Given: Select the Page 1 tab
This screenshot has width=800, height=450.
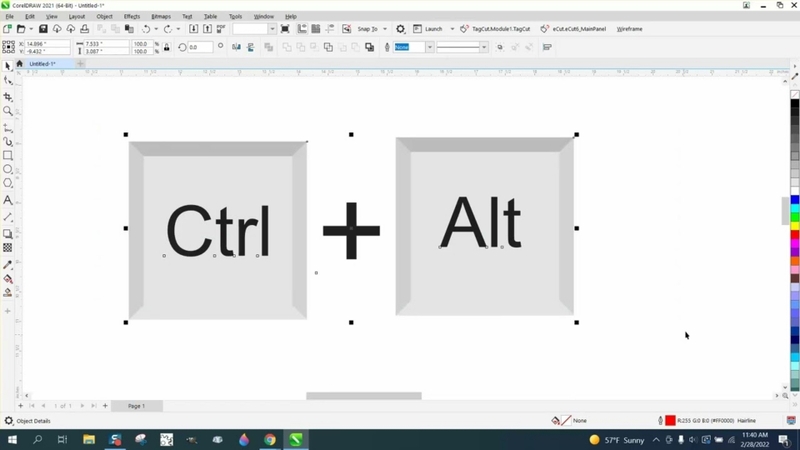Looking at the screenshot, I should tap(136, 406).
